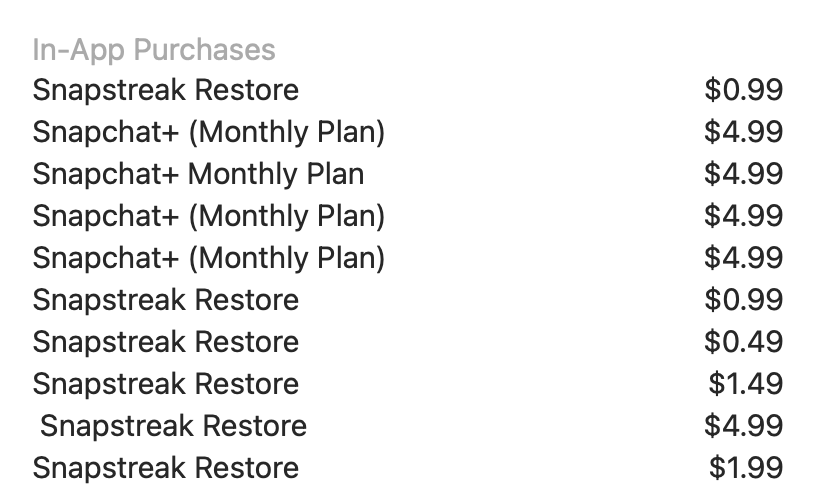Image resolution: width=828 pixels, height=496 pixels.
Task: Click the $0.49 price
Action: pos(744,342)
